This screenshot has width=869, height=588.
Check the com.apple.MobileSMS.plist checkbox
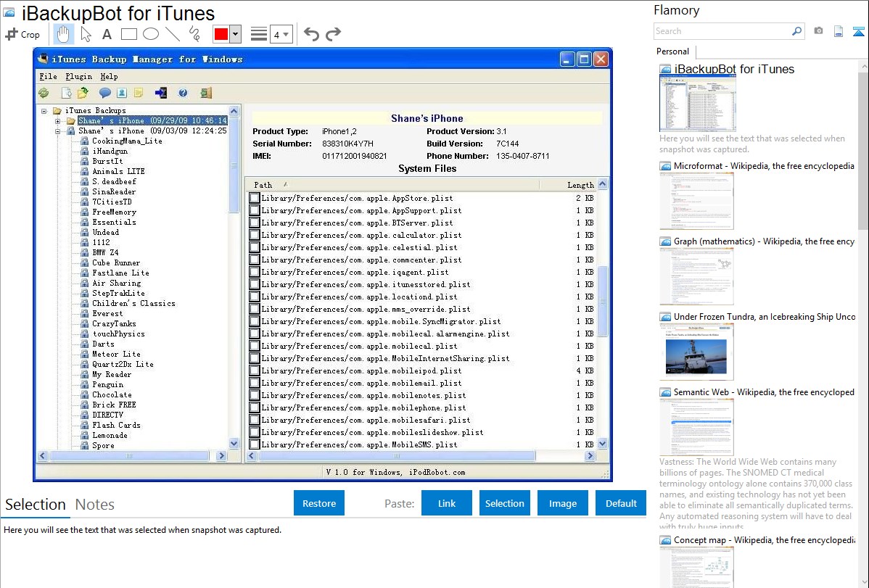255,444
